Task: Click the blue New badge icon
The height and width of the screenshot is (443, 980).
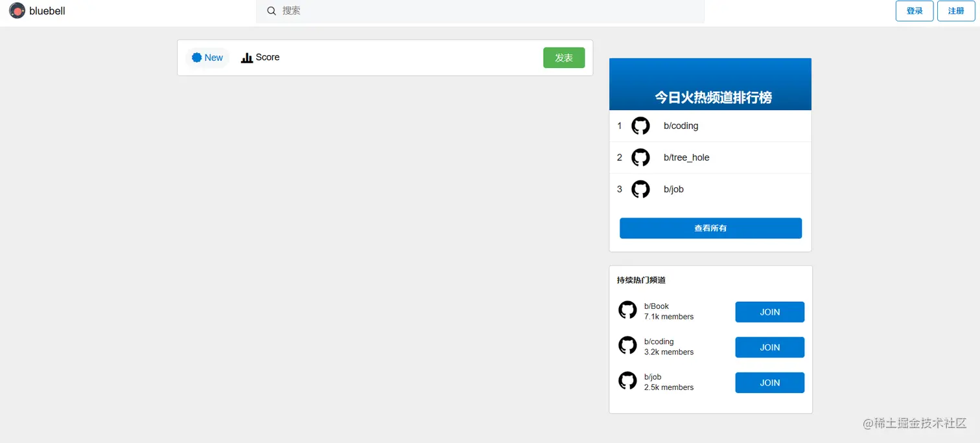Action: pos(197,58)
